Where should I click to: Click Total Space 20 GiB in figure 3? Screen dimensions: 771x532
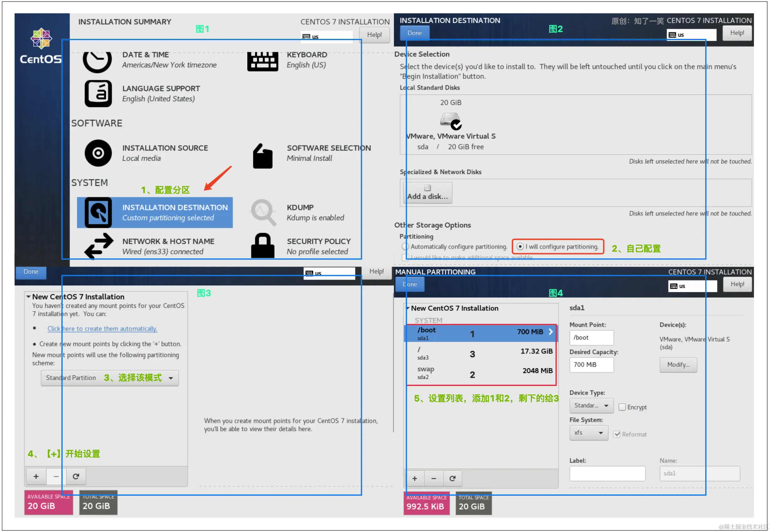98,503
